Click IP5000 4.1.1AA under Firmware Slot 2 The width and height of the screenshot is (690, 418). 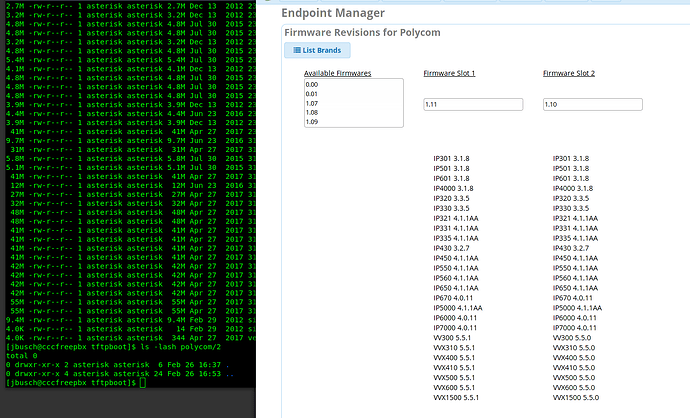pyautogui.click(x=577, y=308)
